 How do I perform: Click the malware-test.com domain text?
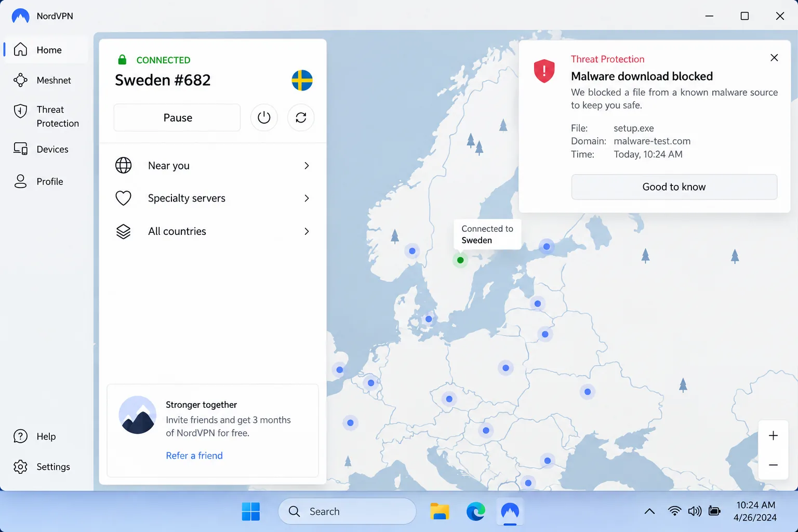[652, 141]
